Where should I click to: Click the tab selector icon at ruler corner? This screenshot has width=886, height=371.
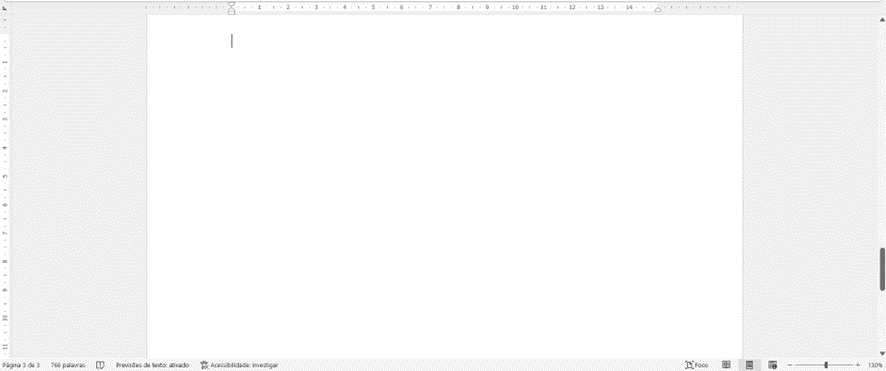point(5,8)
